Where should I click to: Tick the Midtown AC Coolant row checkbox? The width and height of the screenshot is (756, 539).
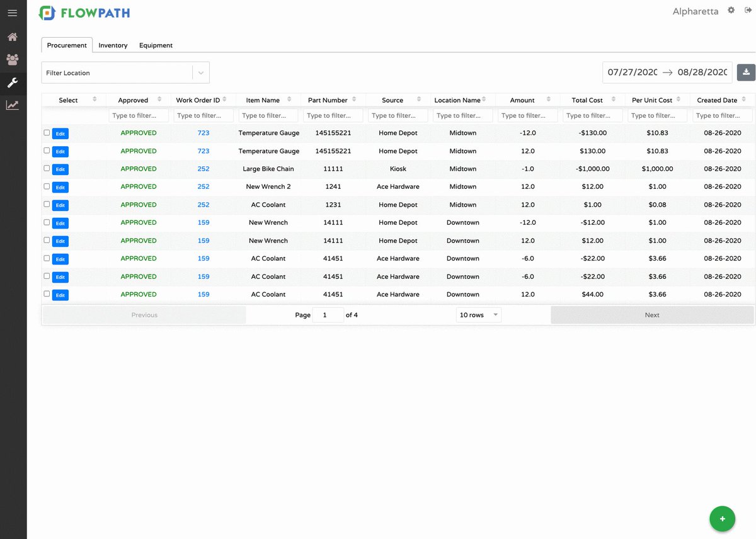47,204
